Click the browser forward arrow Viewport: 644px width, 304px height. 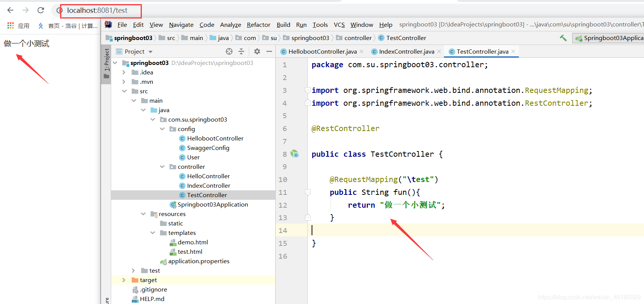(25, 10)
